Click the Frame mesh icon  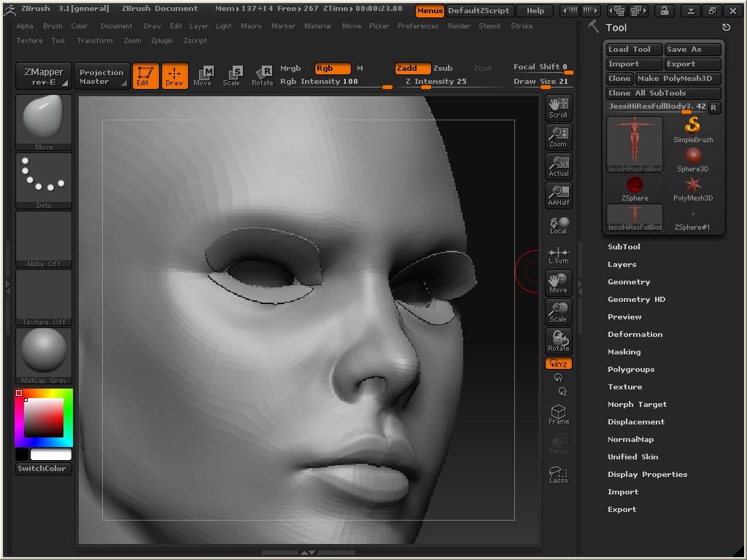pyautogui.click(x=559, y=415)
